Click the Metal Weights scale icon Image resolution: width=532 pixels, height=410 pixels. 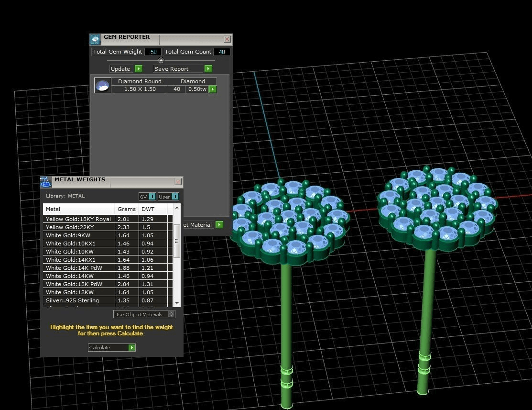[x=46, y=182]
